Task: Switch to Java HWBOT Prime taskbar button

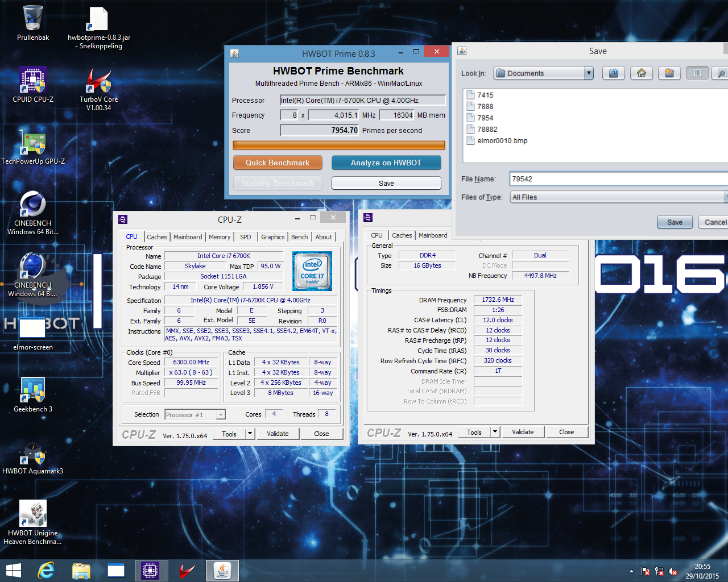Action: coord(222,571)
